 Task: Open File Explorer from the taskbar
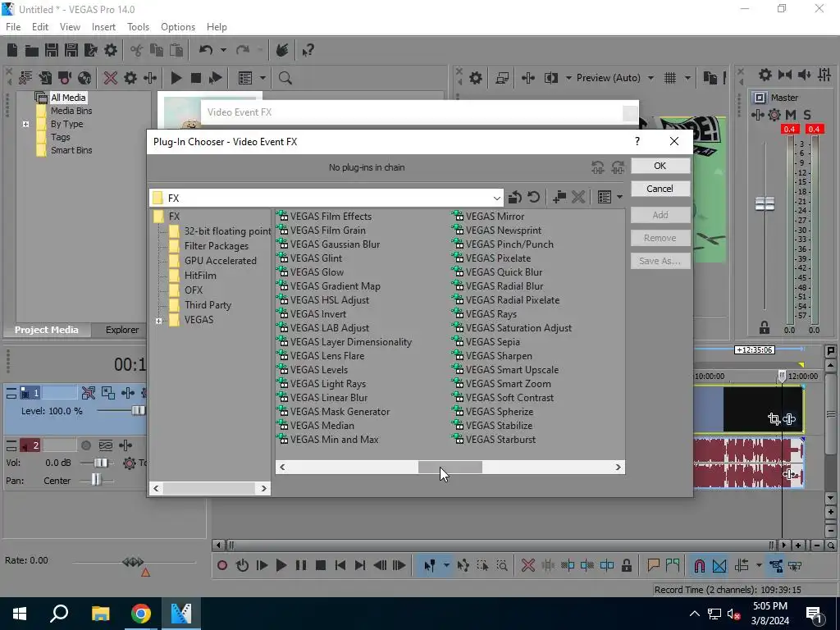point(100,614)
